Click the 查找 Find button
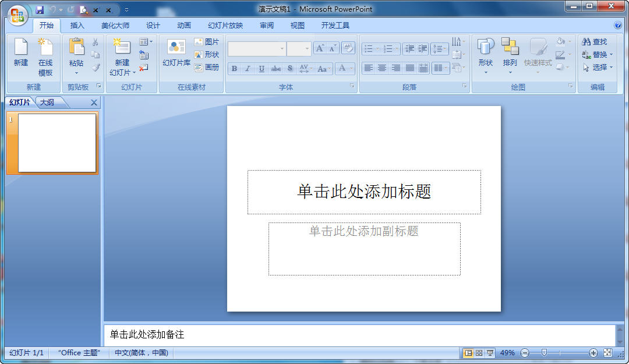The height and width of the screenshot is (364, 629). pyautogui.click(x=595, y=41)
